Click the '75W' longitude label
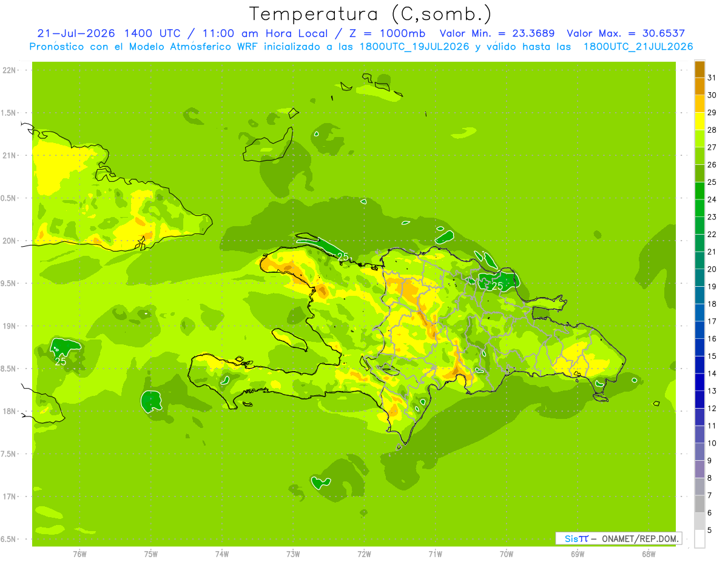Screen dimensions: 728x562 (151, 554)
